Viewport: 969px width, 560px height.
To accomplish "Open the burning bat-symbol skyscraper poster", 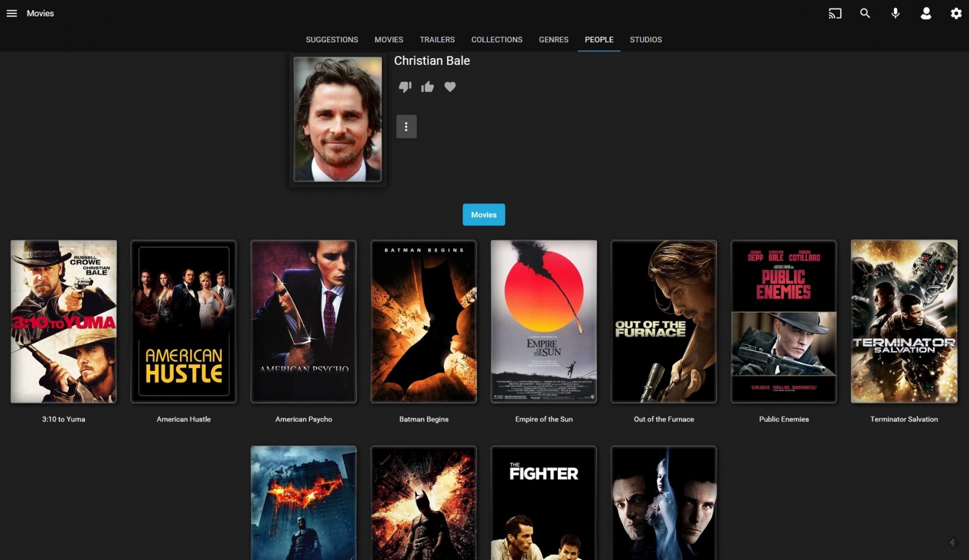I will click(x=303, y=503).
